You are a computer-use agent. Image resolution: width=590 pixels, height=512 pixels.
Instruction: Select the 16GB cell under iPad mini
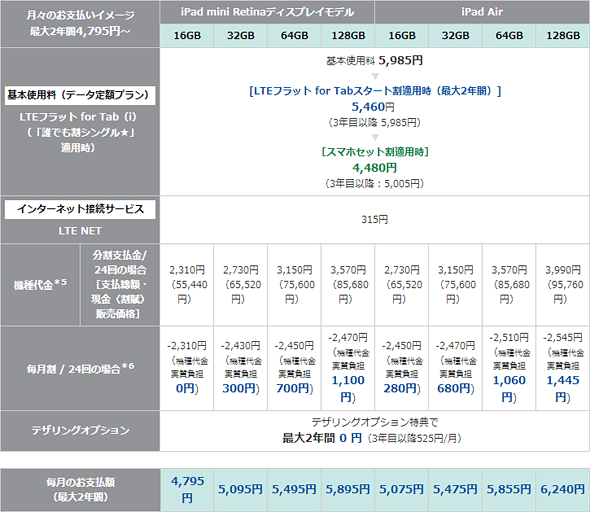(x=187, y=36)
